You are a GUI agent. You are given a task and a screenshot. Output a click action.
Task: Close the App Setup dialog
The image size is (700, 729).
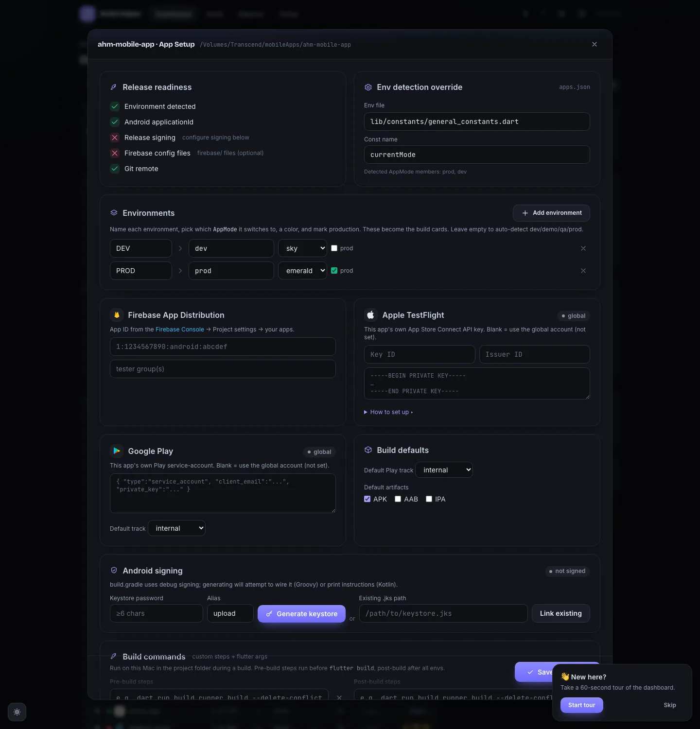[x=594, y=44]
